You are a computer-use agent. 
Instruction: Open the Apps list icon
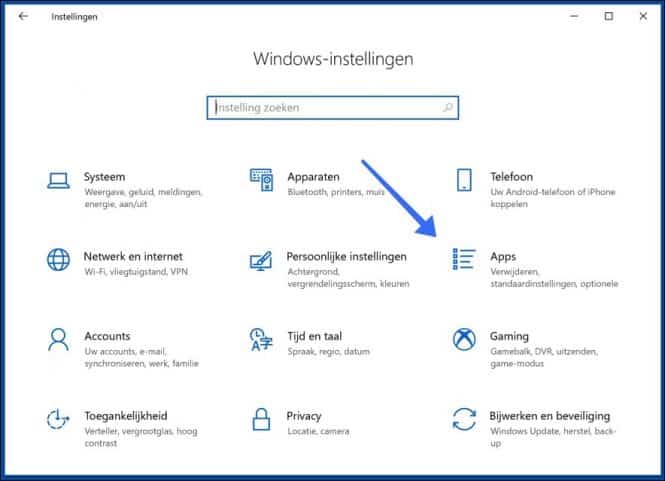coord(464,259)
